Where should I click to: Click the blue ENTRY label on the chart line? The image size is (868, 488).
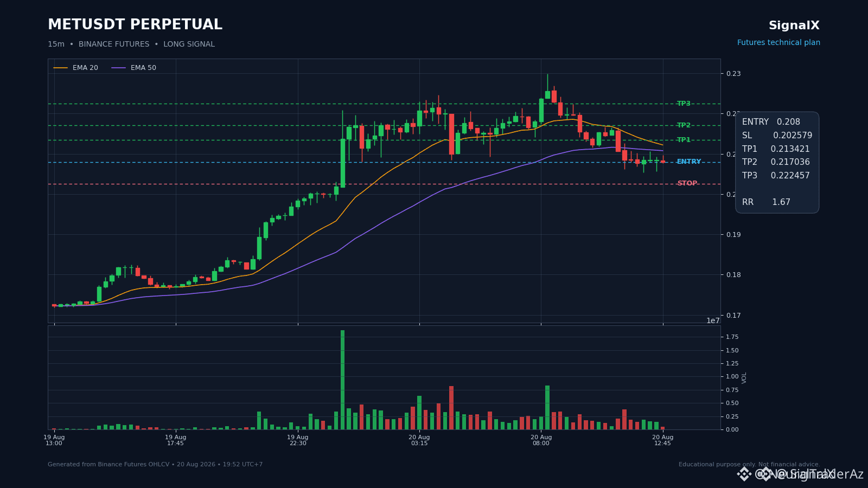coord(689,162)
